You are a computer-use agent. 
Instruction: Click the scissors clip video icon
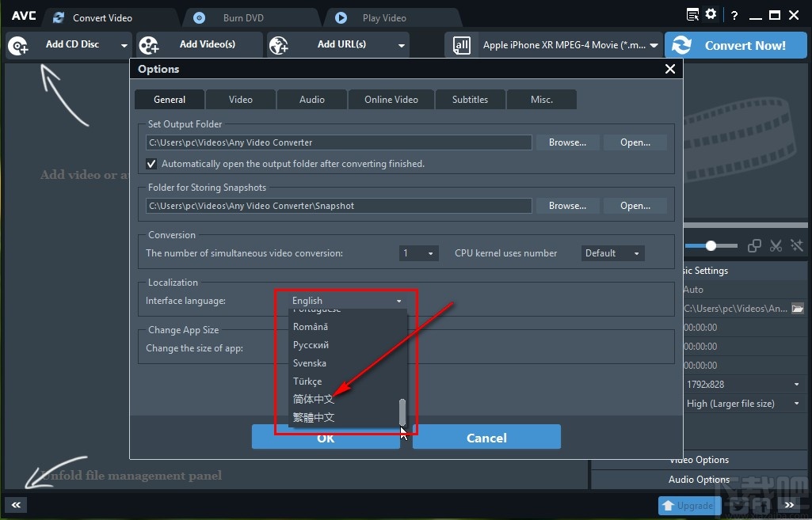pos(776,246)
